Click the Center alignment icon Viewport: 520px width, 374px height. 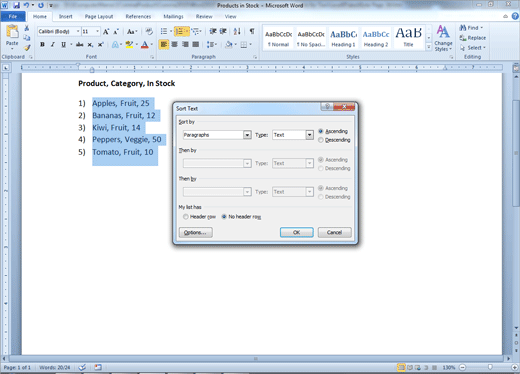(174, 44)
